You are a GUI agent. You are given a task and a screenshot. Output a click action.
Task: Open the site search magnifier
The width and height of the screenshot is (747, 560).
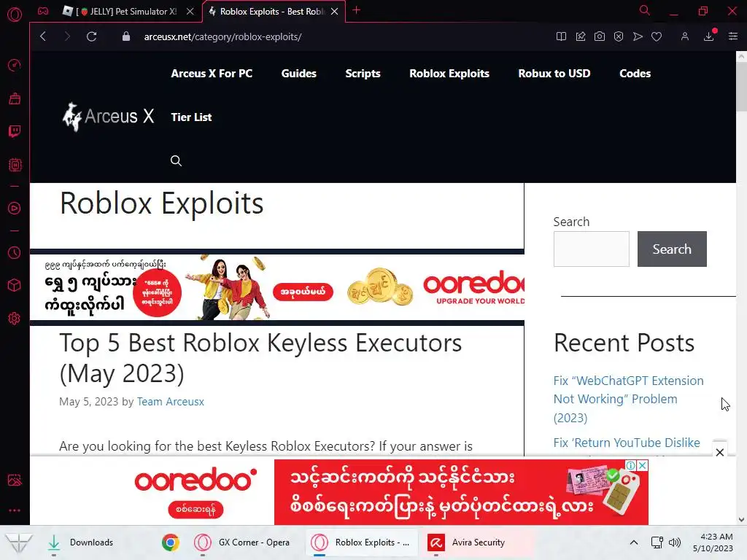[177, 161]
